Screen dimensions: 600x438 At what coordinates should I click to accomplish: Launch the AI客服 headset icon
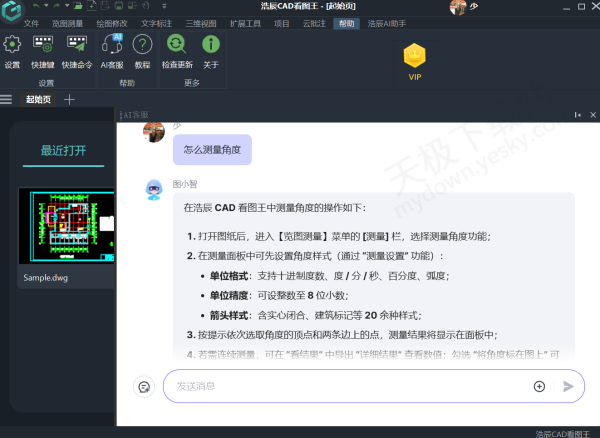113,46
